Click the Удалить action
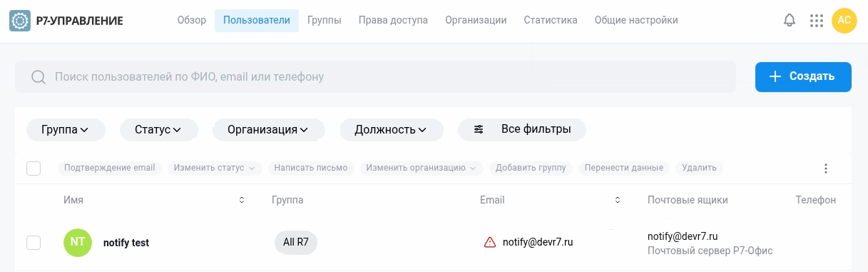The width and height of the screenshot is (868, 272). (699, 168)
